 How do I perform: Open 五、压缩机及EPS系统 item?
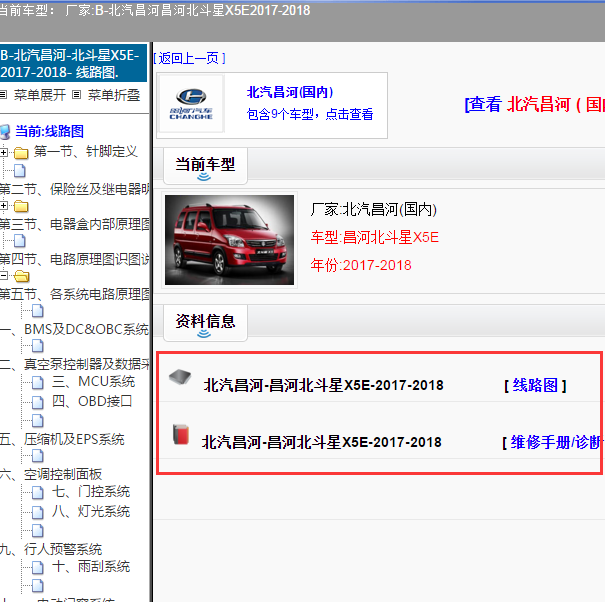[x=62, y=440]
